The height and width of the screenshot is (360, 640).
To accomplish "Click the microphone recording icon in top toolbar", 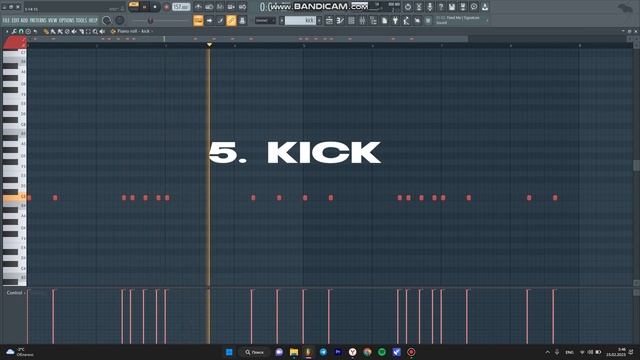I will pos(430,7).
